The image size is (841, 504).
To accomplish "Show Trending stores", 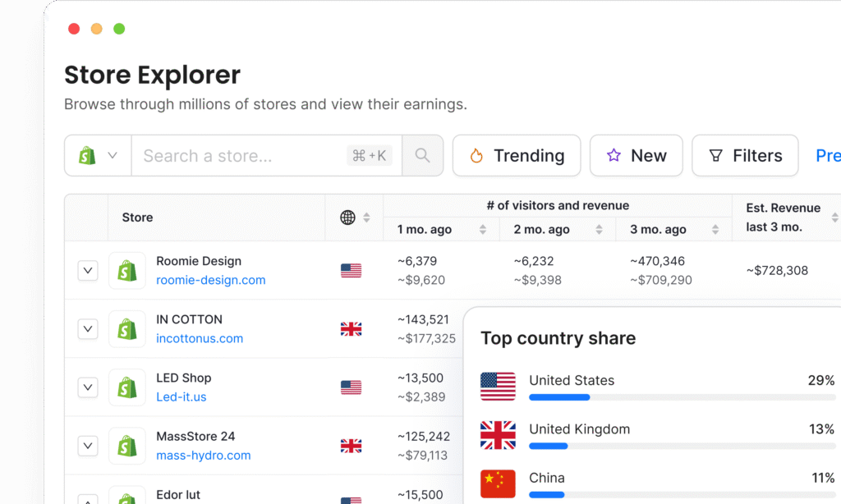I will pos(517,156).
